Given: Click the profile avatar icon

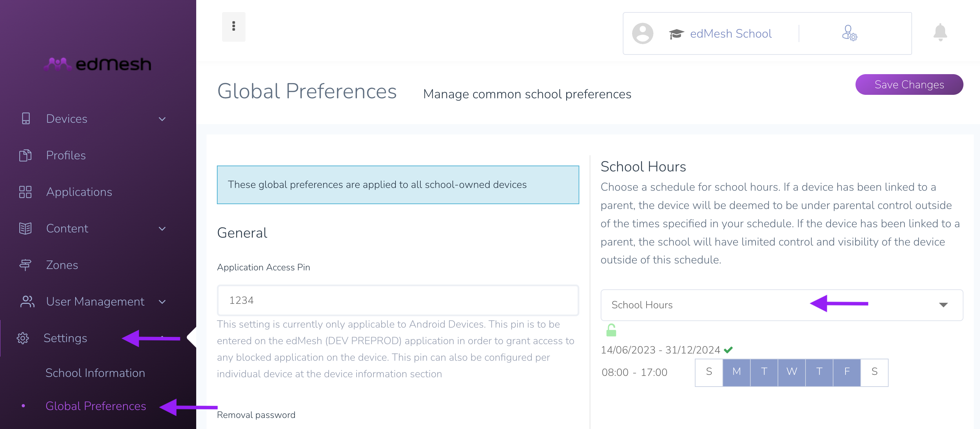Looking at the screenshot, I should 642,33.
